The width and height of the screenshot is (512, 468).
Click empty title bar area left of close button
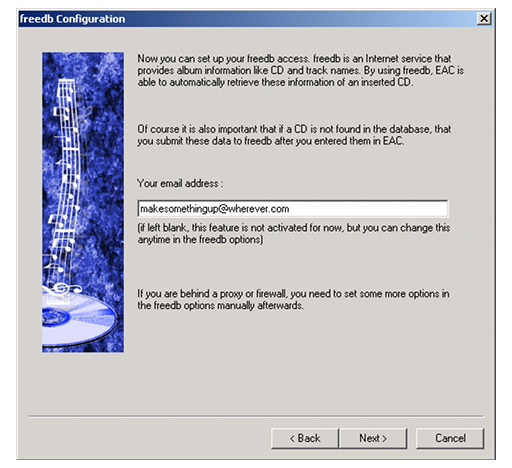click(300, 19)
